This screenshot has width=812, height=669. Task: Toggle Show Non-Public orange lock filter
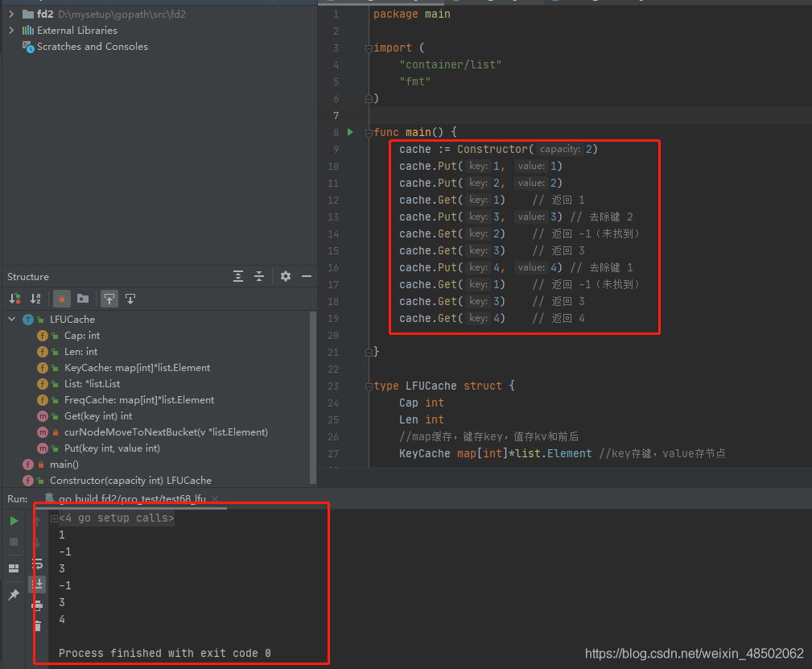62,299
